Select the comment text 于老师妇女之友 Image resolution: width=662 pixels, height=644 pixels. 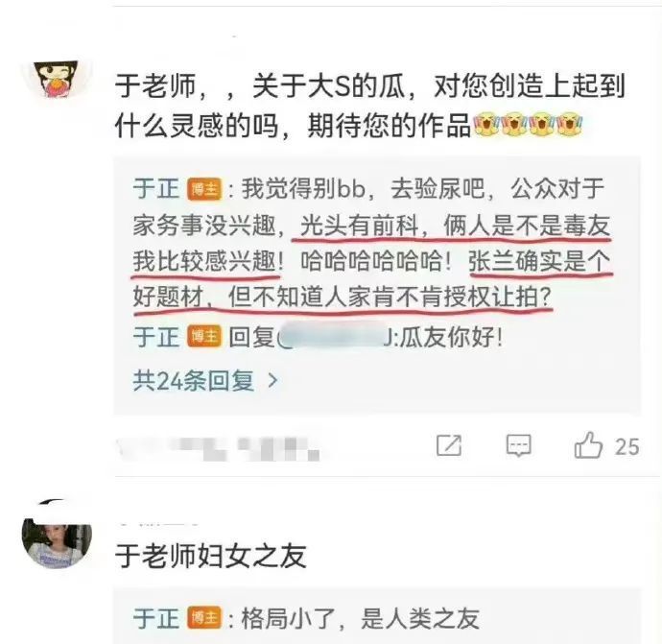pyautogui.click(x=211, y=556)
